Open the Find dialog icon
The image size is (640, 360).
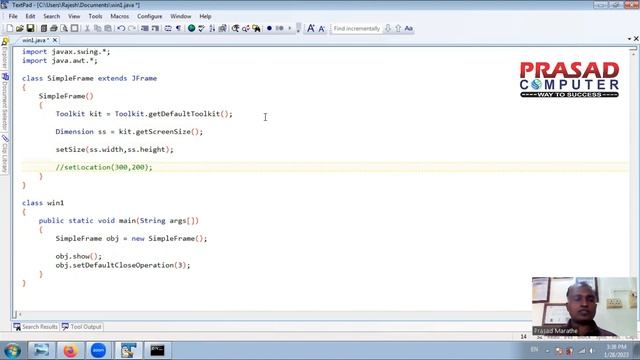[236, 29]
